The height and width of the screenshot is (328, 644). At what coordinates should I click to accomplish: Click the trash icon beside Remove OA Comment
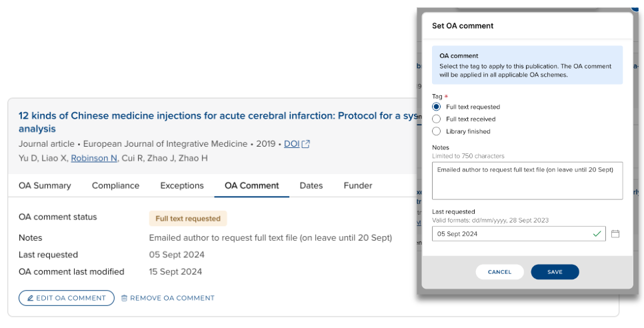tap(124, 298)
